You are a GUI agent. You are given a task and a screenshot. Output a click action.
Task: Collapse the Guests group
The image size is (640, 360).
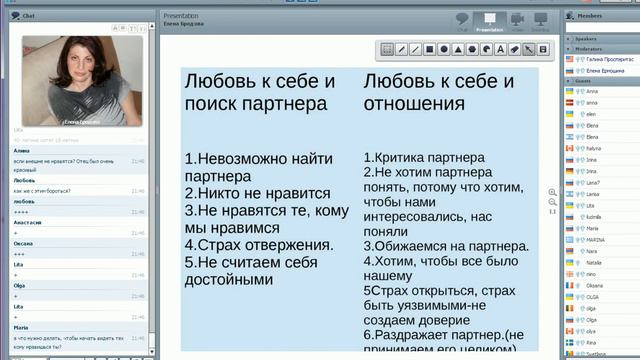click(568, 81)
